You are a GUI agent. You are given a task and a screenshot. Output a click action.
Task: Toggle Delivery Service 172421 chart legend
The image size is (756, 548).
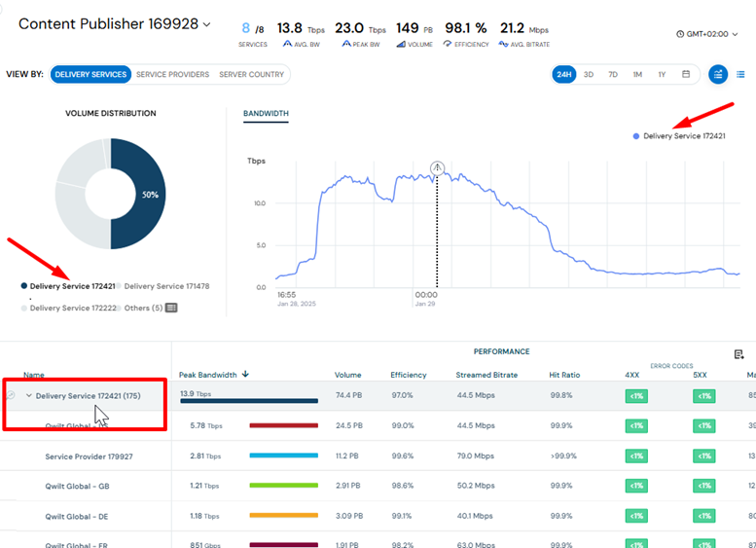tap(679, 136)
